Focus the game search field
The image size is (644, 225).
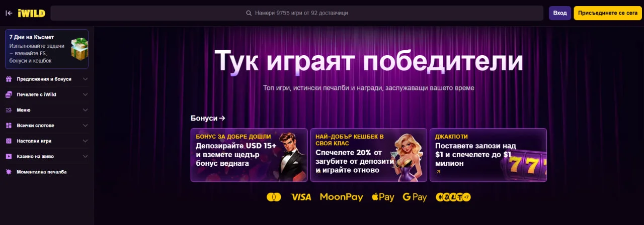297,13
